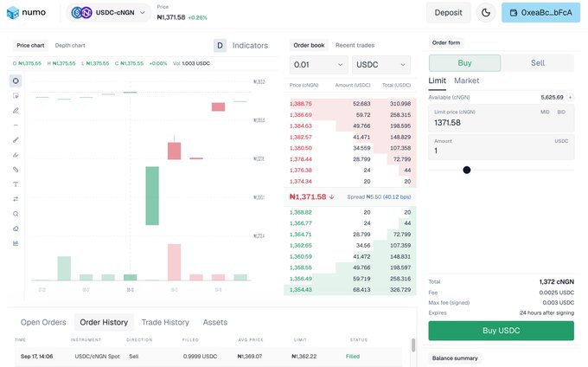Click bid price 1,368.82 in order book
Screen dimensions: 588x367
300,212
